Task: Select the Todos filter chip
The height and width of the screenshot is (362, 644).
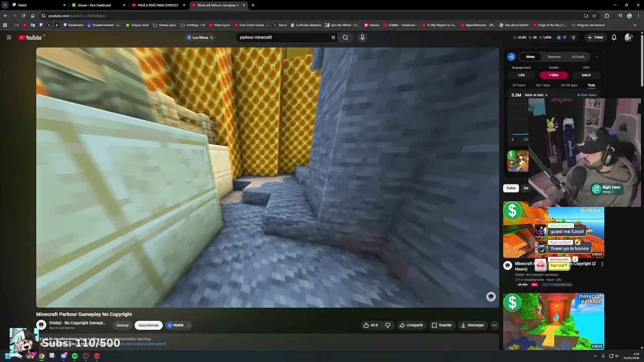Action: (511, 188)
